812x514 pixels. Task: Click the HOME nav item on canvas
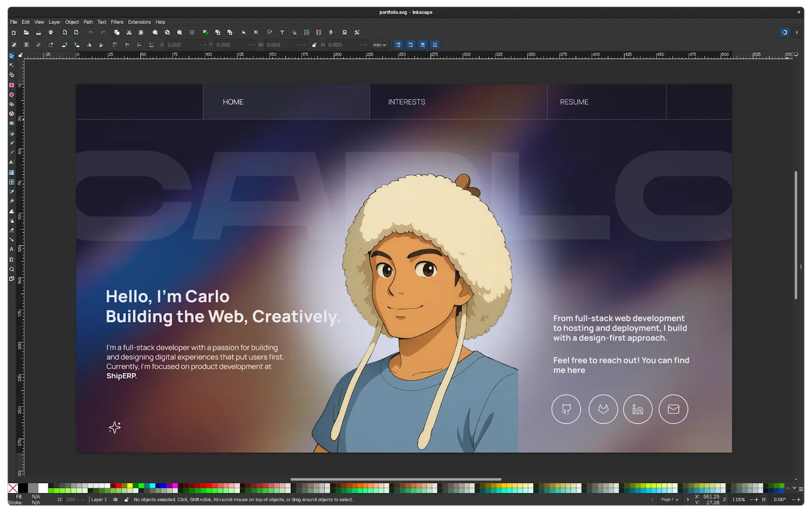tap(233, 102)
